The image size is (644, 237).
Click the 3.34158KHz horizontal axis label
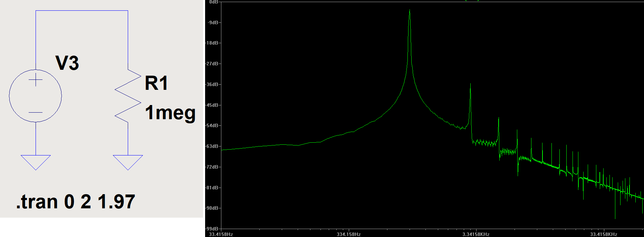[476, 234]
